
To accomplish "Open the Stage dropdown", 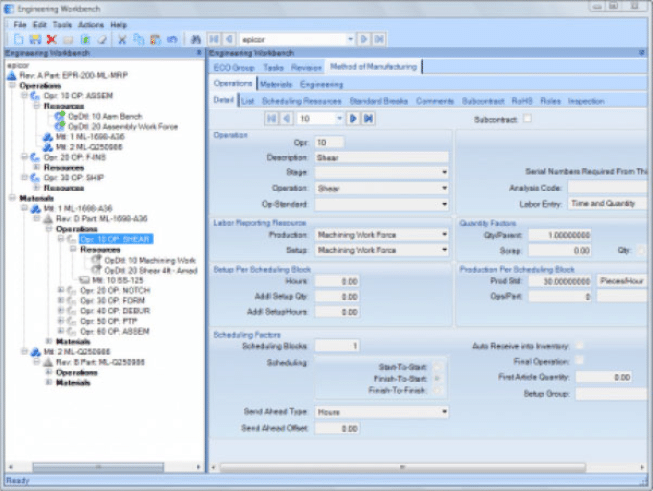I will pos(443,172).
